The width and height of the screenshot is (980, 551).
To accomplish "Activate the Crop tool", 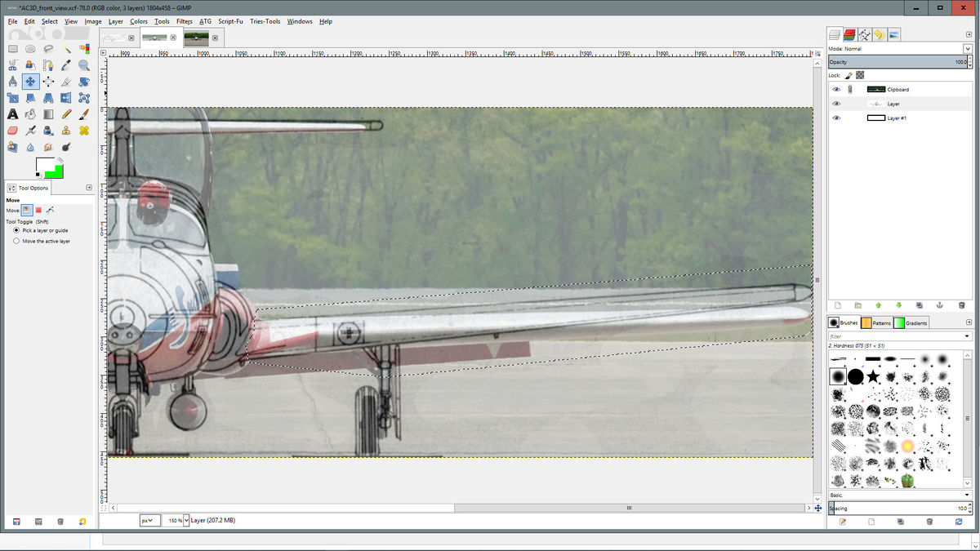I will click(66, 81).
